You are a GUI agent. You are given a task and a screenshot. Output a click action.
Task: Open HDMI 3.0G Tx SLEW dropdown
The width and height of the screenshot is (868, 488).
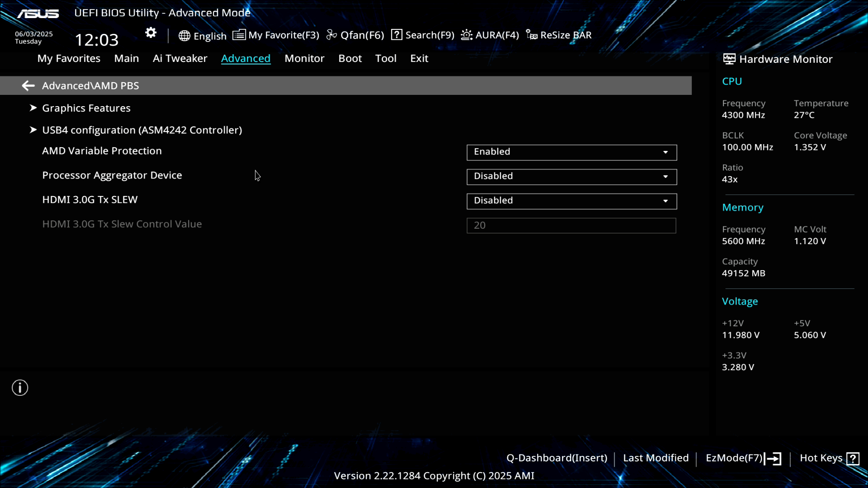point(571,201)
